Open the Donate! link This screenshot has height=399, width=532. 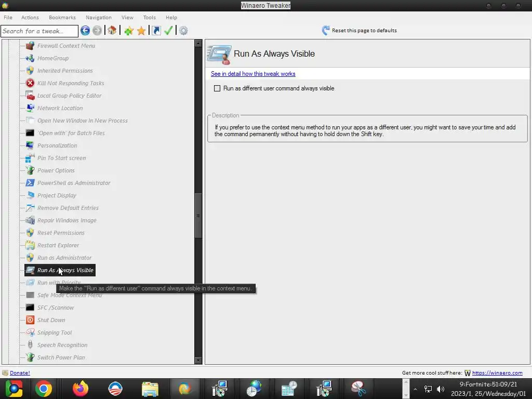[20, 373]
